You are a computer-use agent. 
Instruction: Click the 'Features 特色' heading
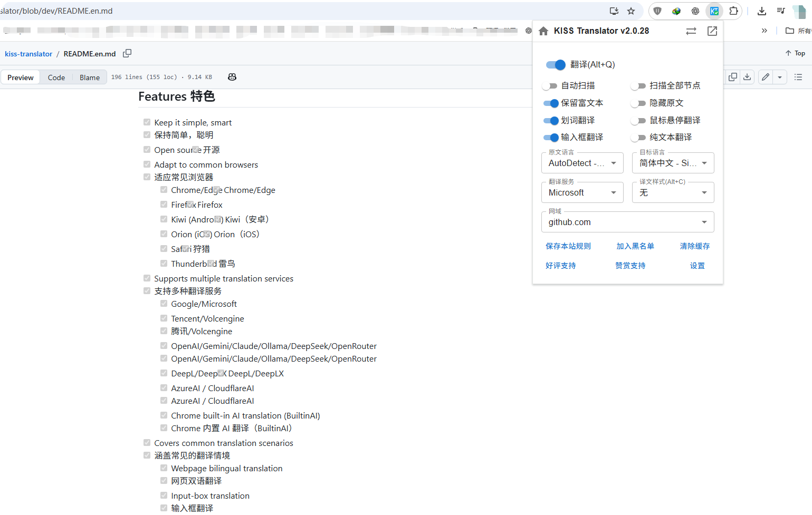coord(177,96)
